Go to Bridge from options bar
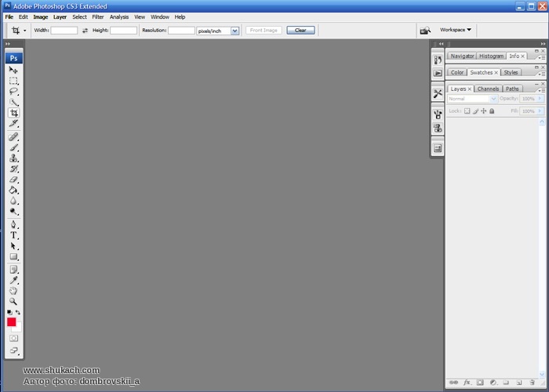This screenshot has height=392, width=549. point(425,31)
